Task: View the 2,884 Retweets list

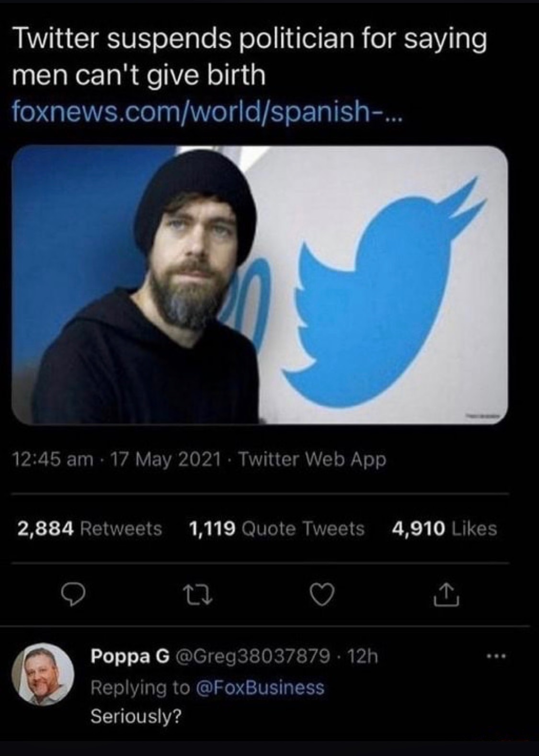Action: pos(90,529)
